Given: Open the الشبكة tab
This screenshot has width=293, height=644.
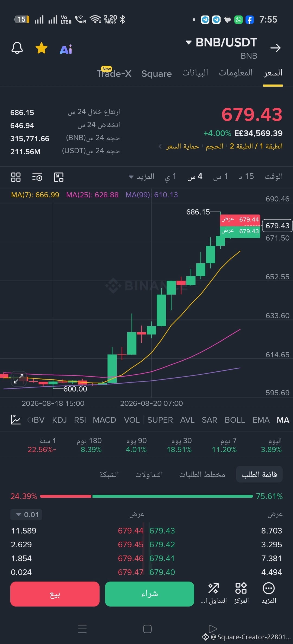Looking at the screenshot, I should 109,474.
